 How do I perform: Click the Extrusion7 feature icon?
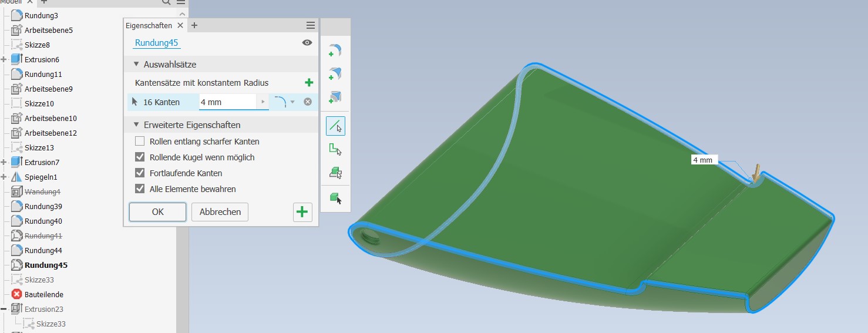pyautogui.click(x=16, y=162)
